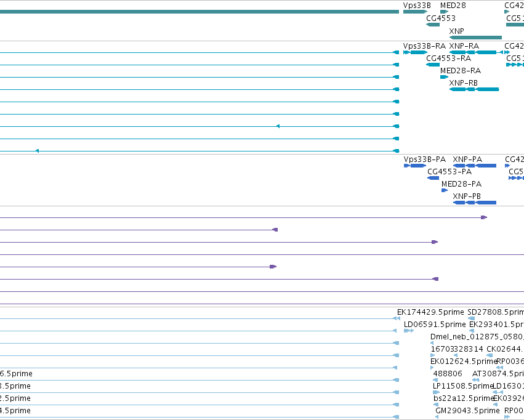
Task: Click the EK174429.5prime EST label
Action: pyautogui.click(x=430, y=312)
